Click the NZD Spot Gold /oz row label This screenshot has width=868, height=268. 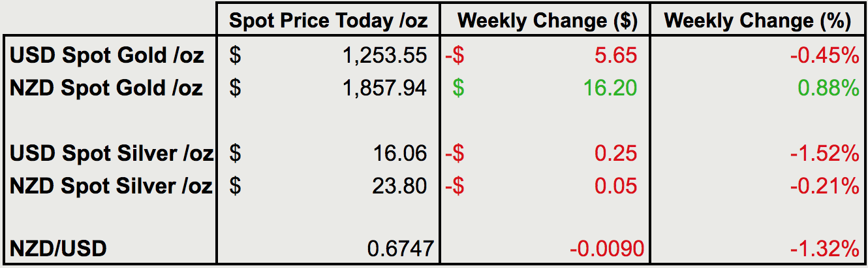106,88
